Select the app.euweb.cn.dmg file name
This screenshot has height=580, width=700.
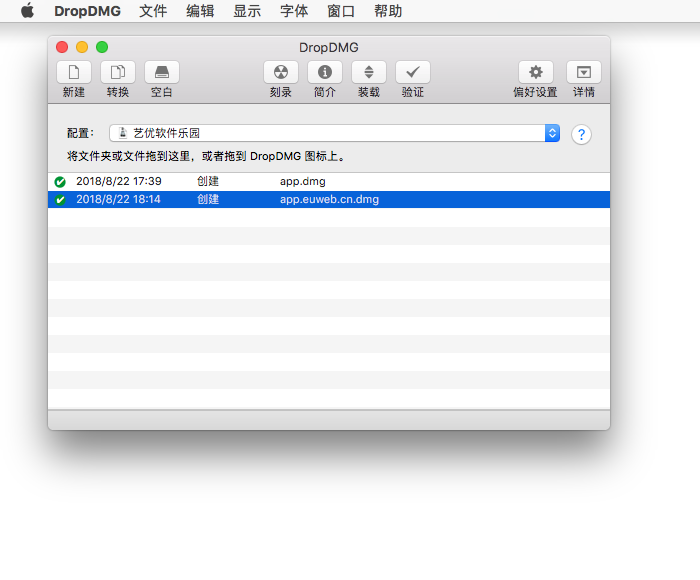coord(329,200)
